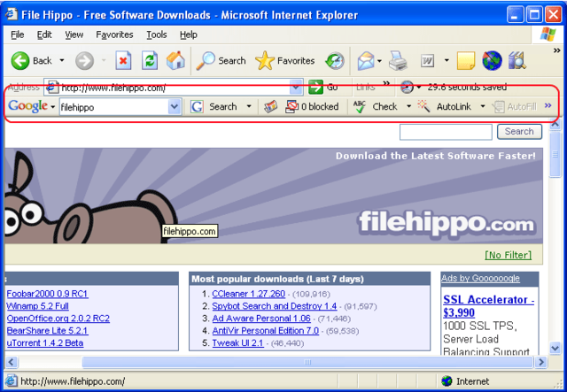
Task: Expand main toolbar overflow chevron
Action: point(557,50)
